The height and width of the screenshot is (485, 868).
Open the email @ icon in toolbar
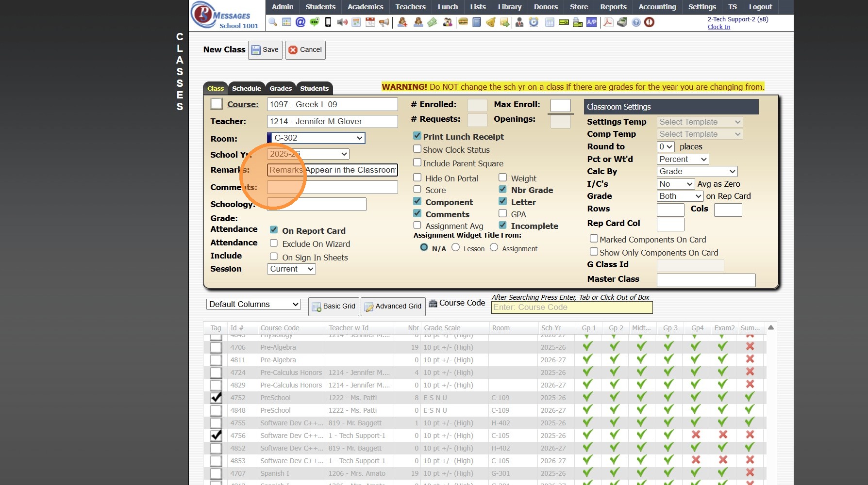[x=300, y=22]
